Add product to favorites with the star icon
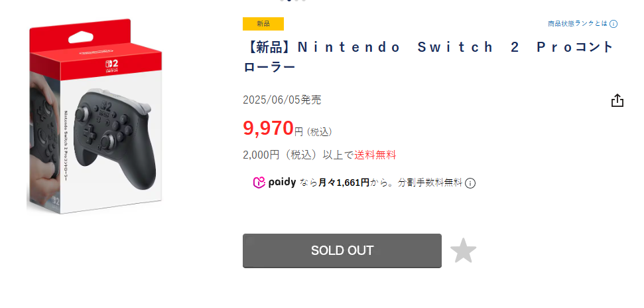644x308 pixels. 463,251
